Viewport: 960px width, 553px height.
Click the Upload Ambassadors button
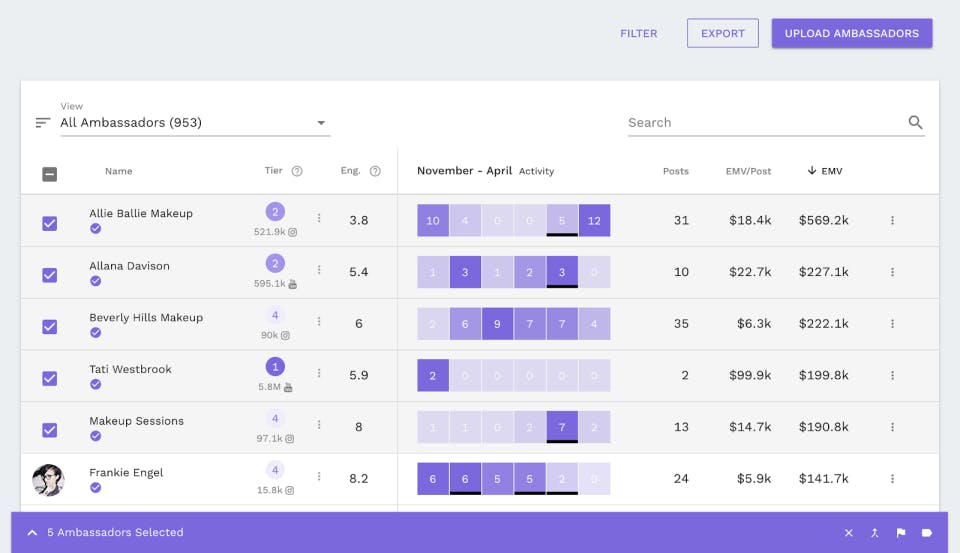click(851, 33)
